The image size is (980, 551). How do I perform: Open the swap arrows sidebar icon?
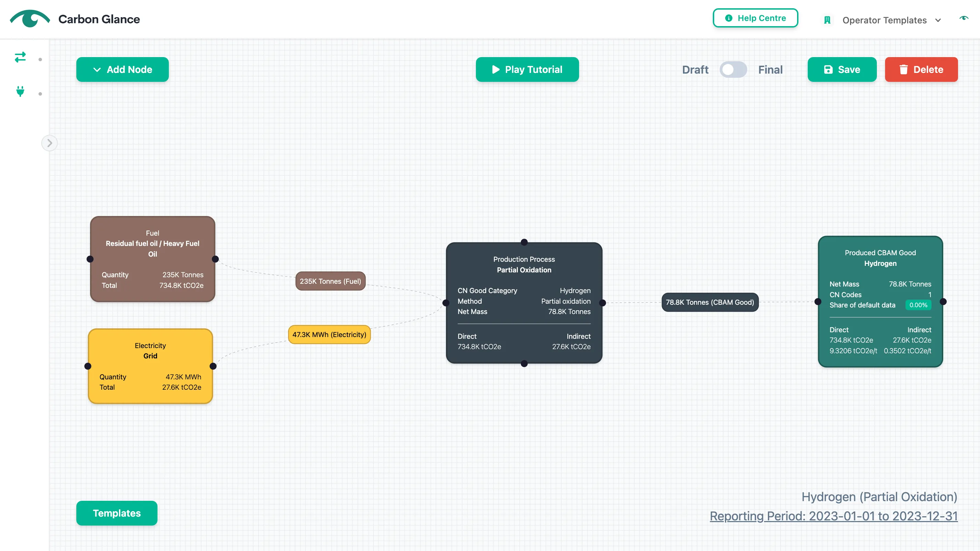click(20, 57)
